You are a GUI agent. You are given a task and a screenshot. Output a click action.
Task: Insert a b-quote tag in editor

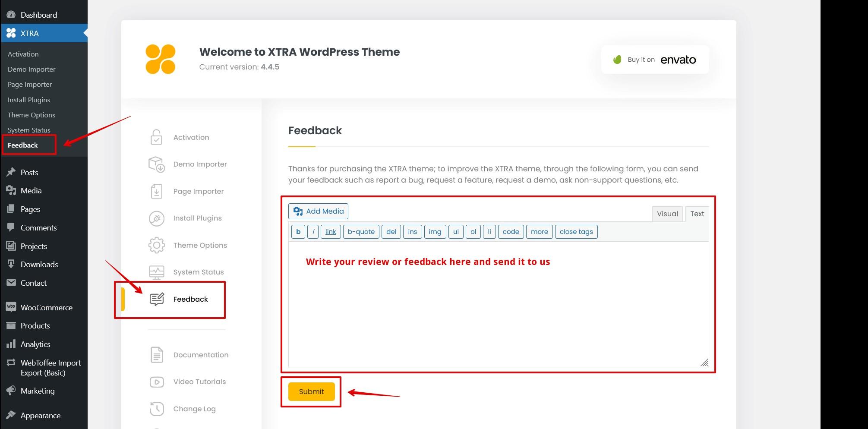pos(361,232)
